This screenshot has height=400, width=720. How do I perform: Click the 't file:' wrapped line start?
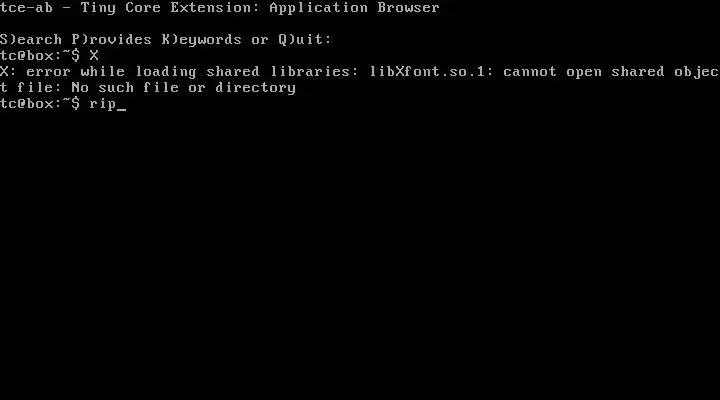[x=31, y=88]
